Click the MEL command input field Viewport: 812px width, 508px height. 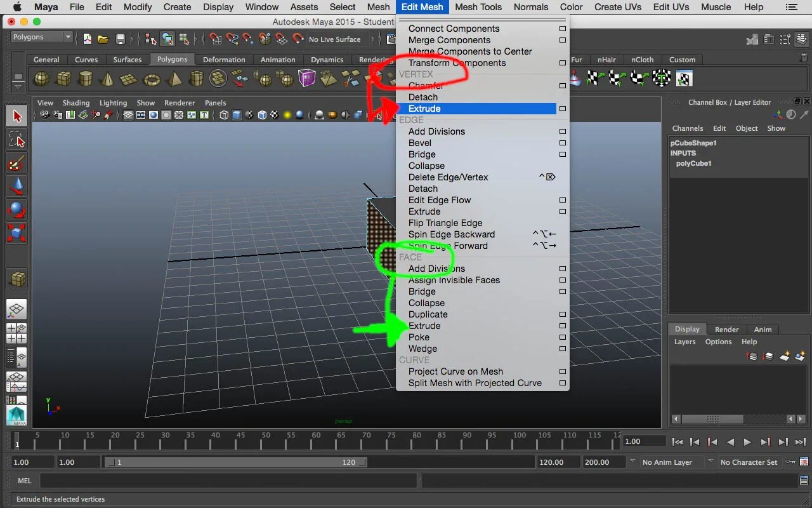(x=228, y=481)
